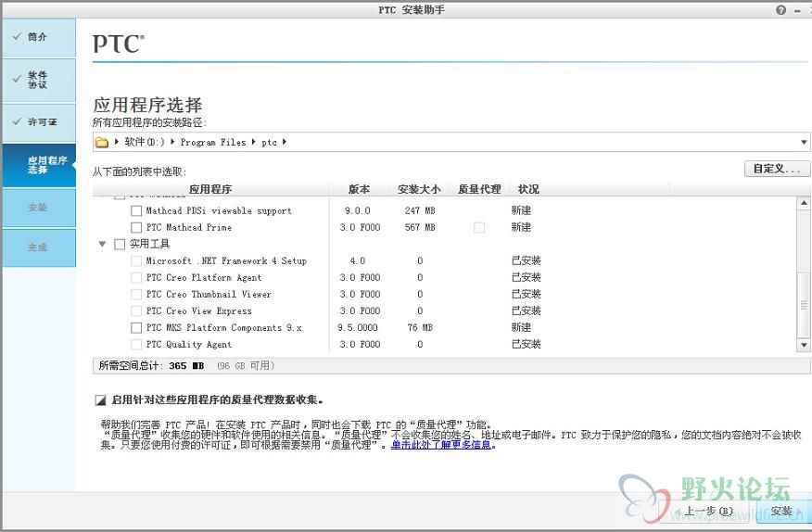The height and width of the screenshot is (532, 812).
Task: Click the 应用程序 column header
Action: point(210,189)
